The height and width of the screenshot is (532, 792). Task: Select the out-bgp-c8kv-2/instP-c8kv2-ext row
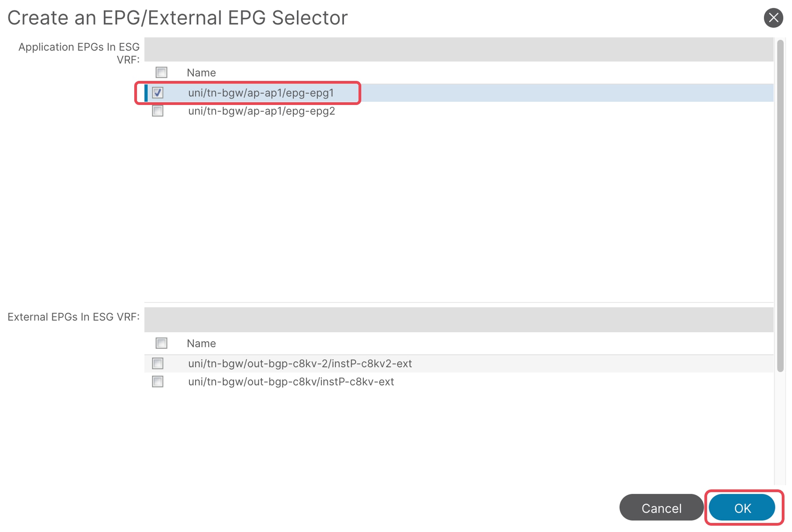[x=459, y=363]
